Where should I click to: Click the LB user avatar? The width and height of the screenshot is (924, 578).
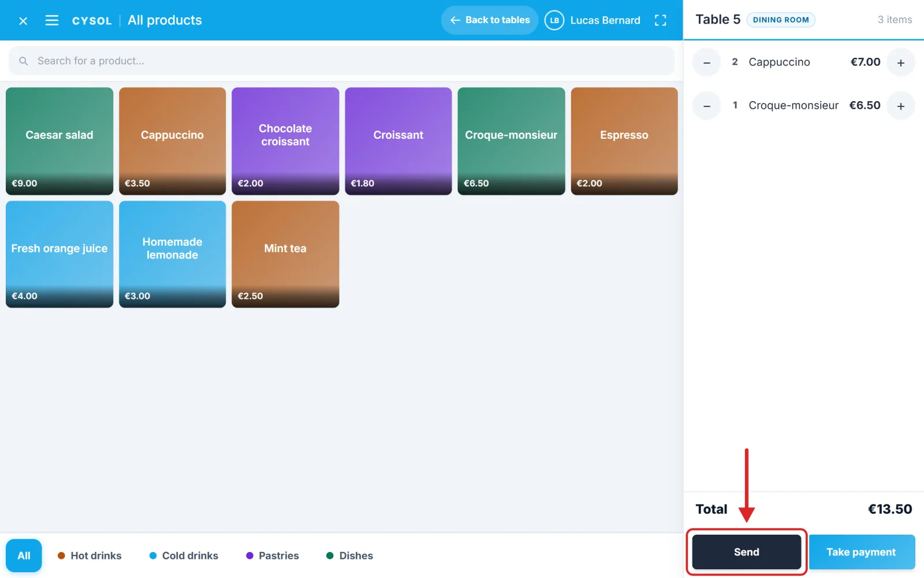tap(554, 20)
